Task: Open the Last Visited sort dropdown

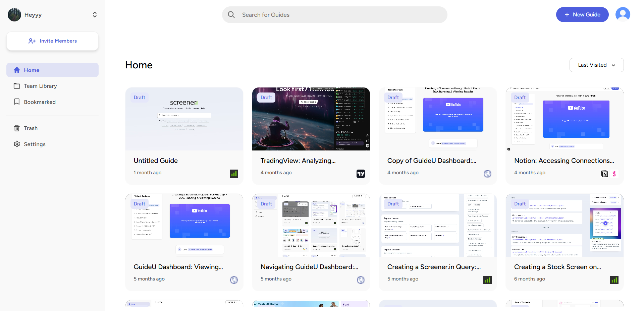Action: 596,65
